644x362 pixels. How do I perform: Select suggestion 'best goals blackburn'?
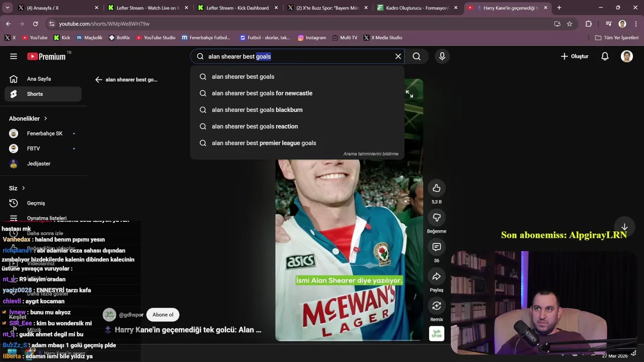(x=297, y=110)
